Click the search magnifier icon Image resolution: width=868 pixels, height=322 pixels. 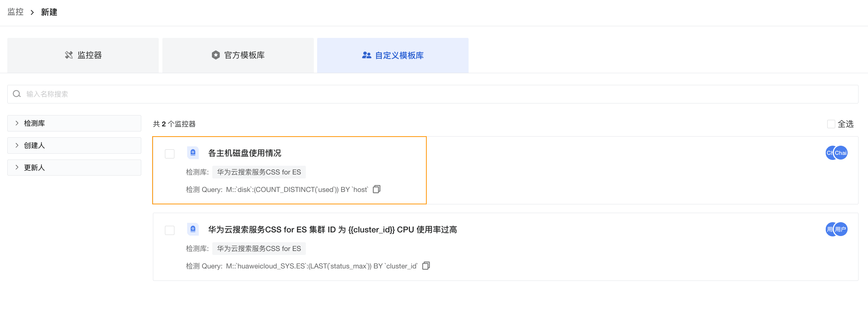(17, 94)
